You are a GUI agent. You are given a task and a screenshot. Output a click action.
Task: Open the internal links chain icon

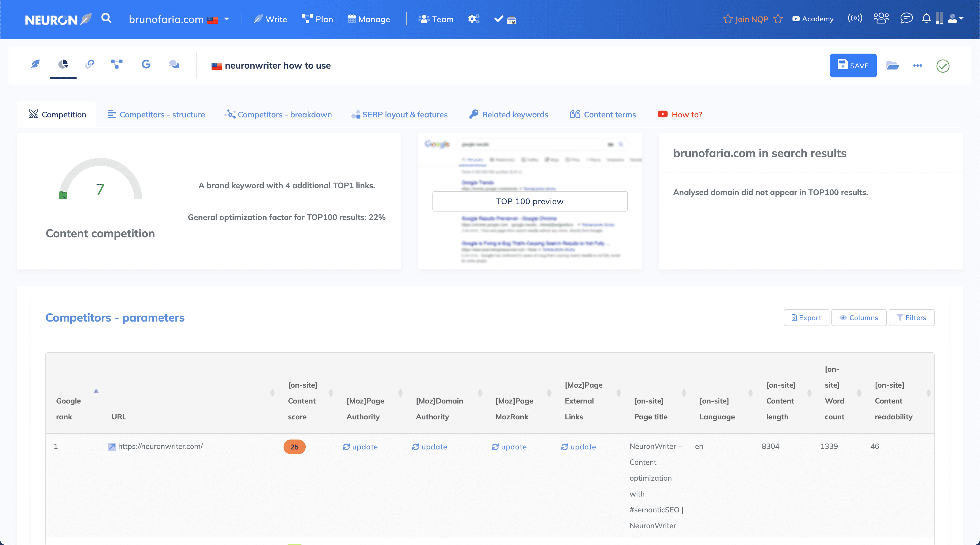point(90,64)
